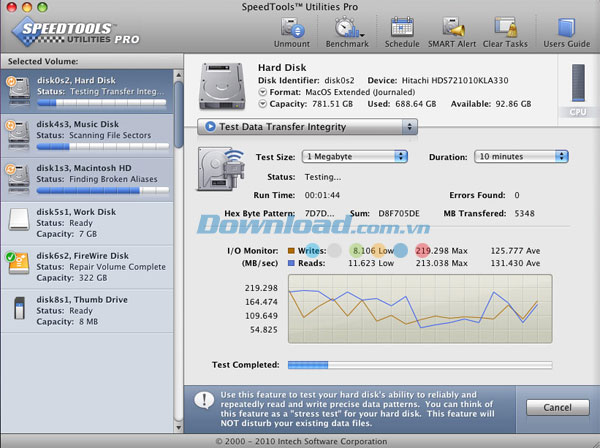
Task: Click the Reads 11.623 Low value
Action: coord(371,263)
